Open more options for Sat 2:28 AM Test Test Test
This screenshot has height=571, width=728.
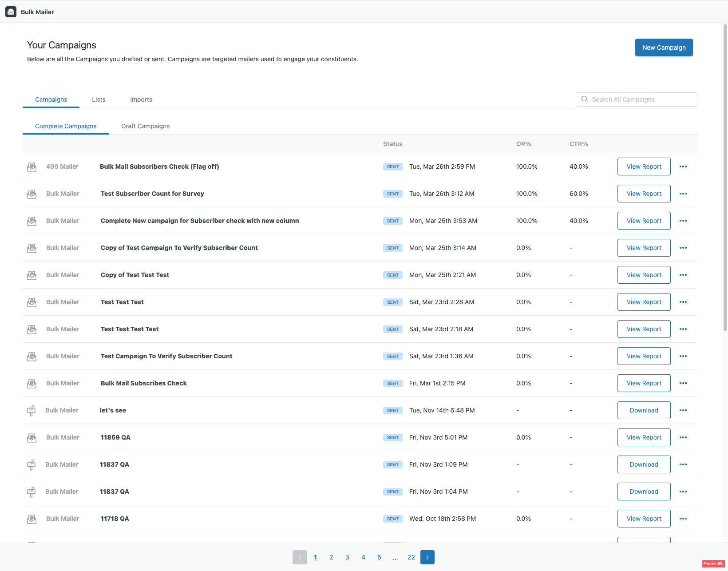coord(683,302)
